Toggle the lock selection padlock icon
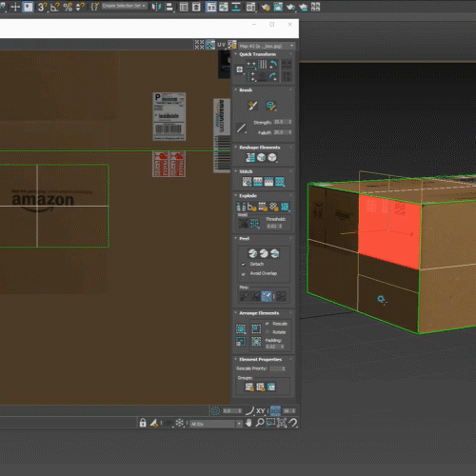 143,423
